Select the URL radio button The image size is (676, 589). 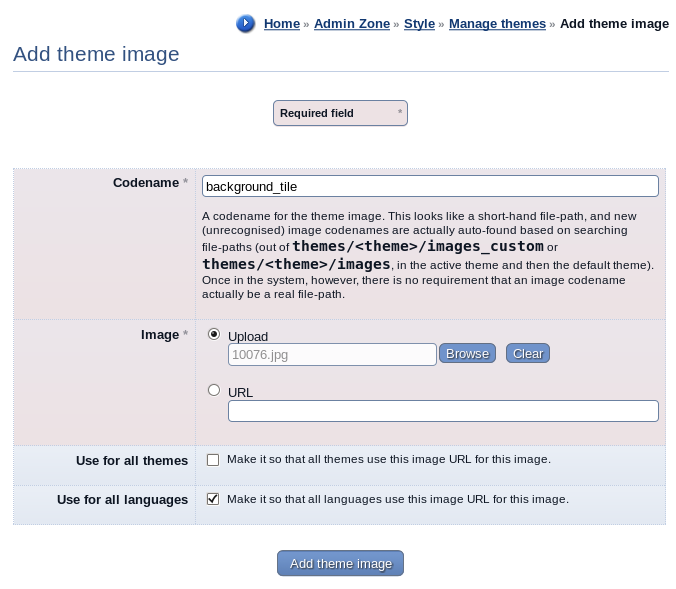[x=214, y=390]
